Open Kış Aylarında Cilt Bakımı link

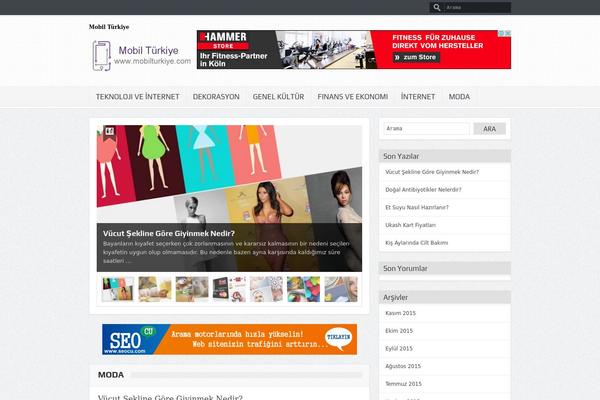(416, 243)
